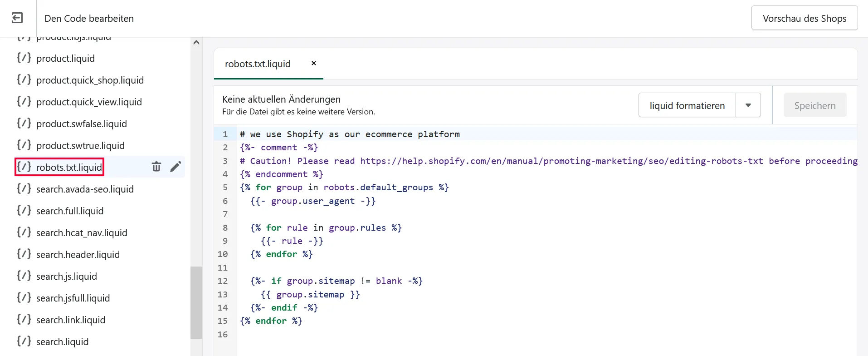Open product.quick_view.liquid file
868x356 pixels.
click(89, 102)
